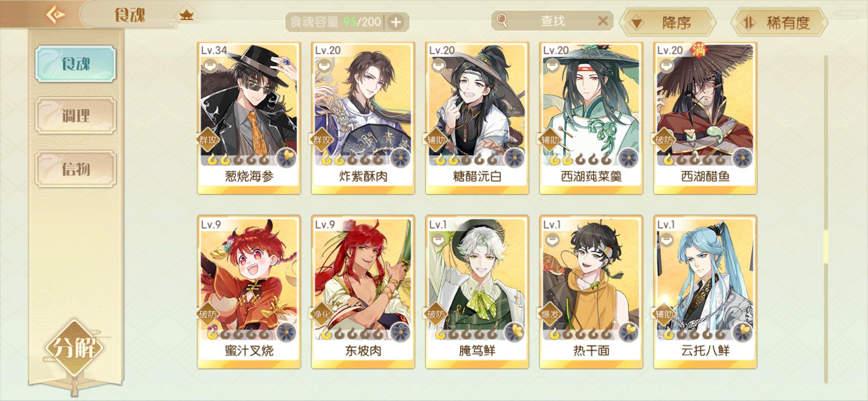Click the 查找 search field
The width and height of the screenshot is (868, 401).
[552, 21]
